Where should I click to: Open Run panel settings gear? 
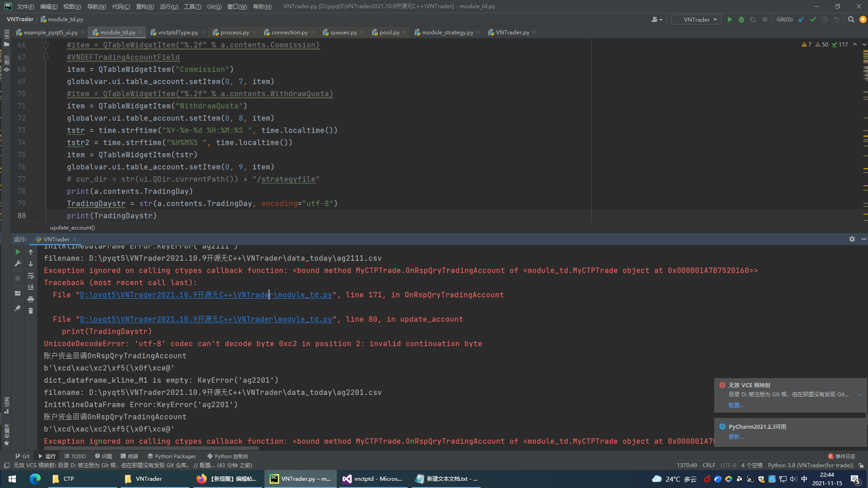pyautogui.click(x=852, y=239)
